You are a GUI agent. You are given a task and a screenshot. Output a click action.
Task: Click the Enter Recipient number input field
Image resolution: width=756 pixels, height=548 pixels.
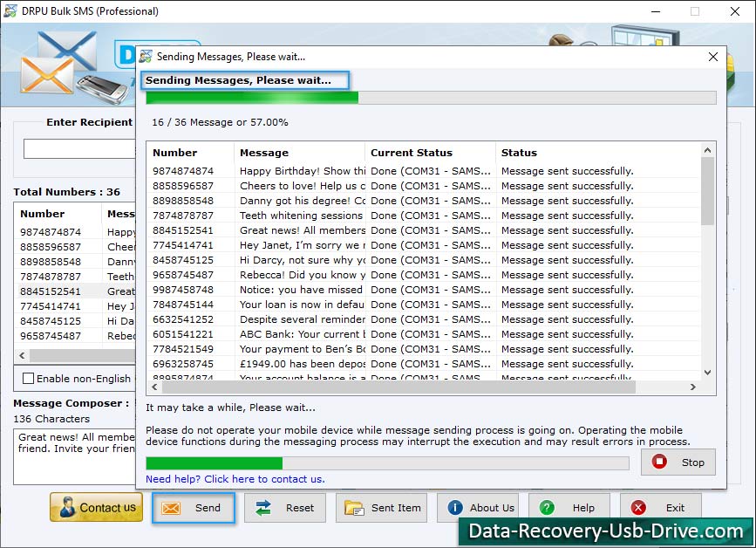79,148
